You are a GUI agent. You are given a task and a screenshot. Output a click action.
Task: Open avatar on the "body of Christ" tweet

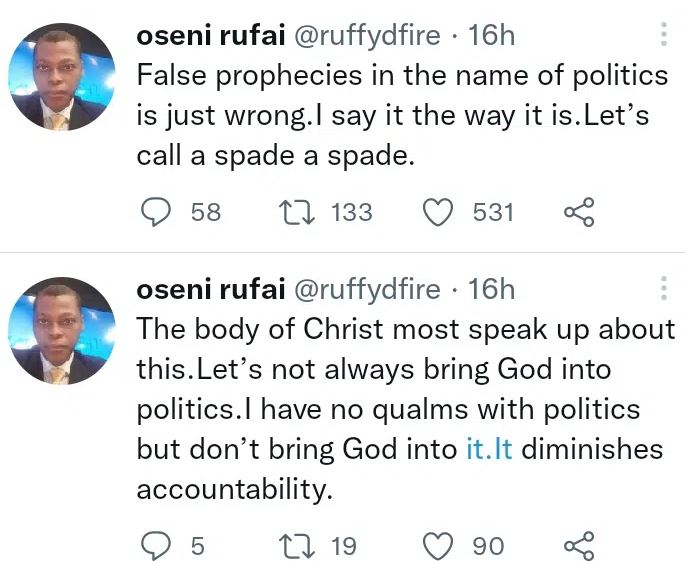pyautogui.click(x=62, y=330)
